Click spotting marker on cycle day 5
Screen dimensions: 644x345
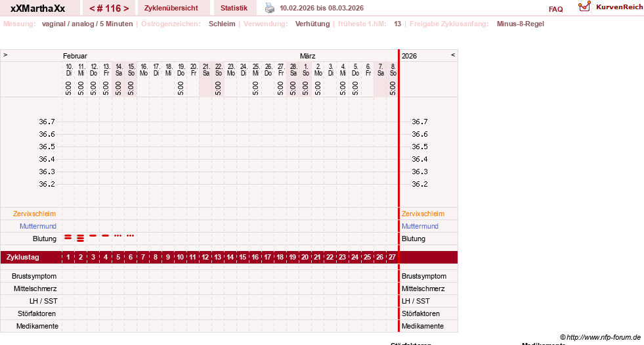tap(118, 236)
